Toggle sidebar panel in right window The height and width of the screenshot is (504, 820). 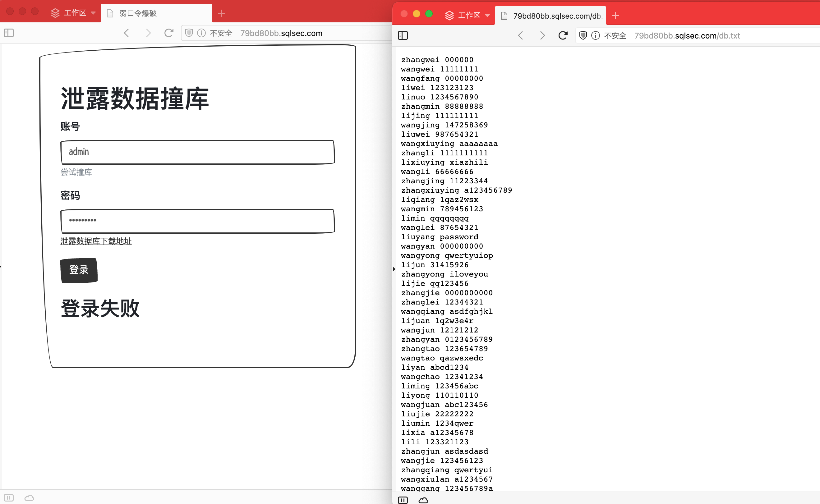pos(403,35)
